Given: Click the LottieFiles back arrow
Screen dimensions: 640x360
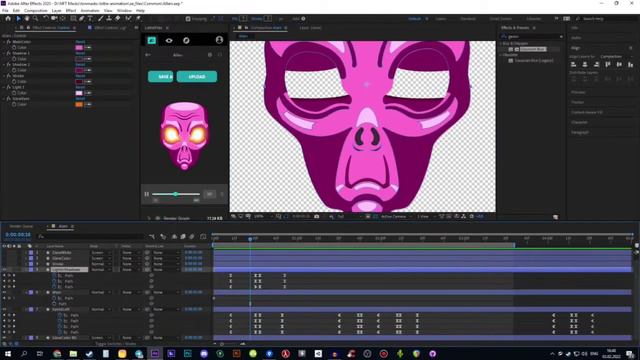Looking at the screenshot, I should [148, 55].
